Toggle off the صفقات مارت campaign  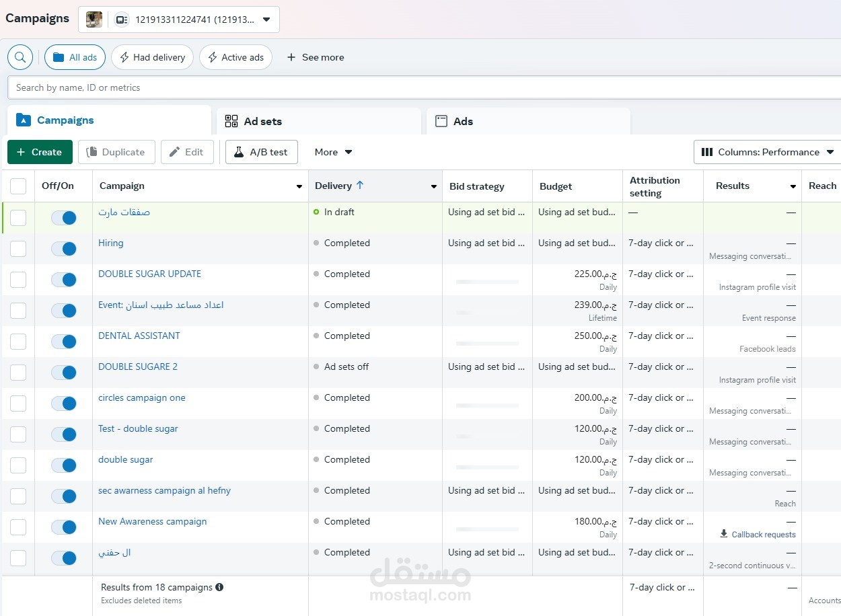pos(64,217)
